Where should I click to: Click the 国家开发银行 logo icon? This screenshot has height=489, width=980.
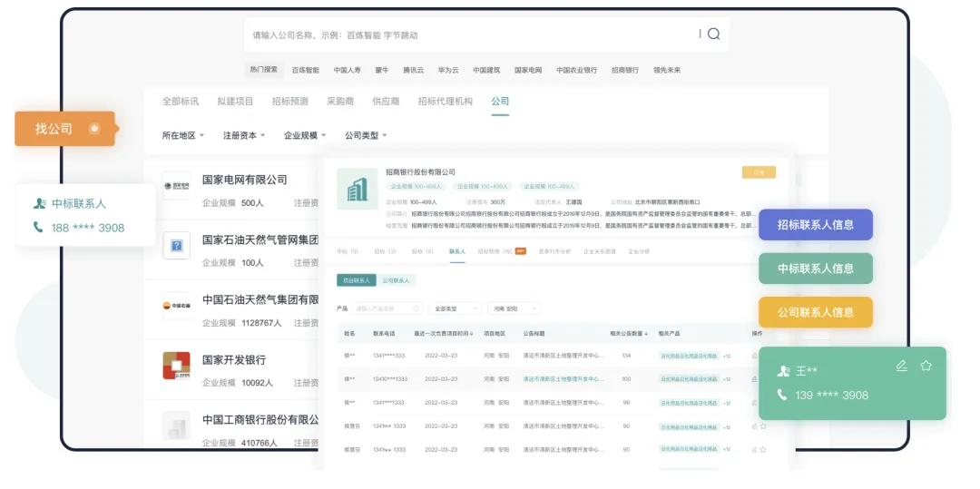[176, 366]
